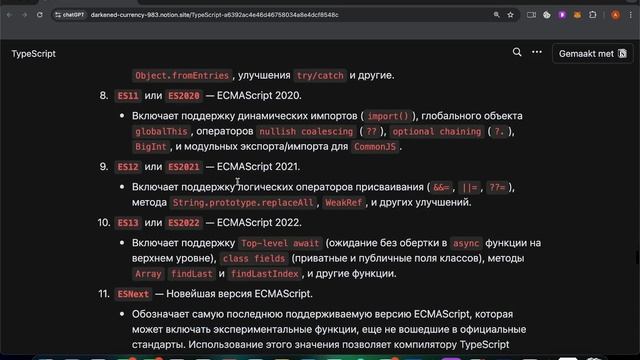This screenshot has height=360, width=640.
Task: Select the ES2021 code tag
Action: pos(184,167)
